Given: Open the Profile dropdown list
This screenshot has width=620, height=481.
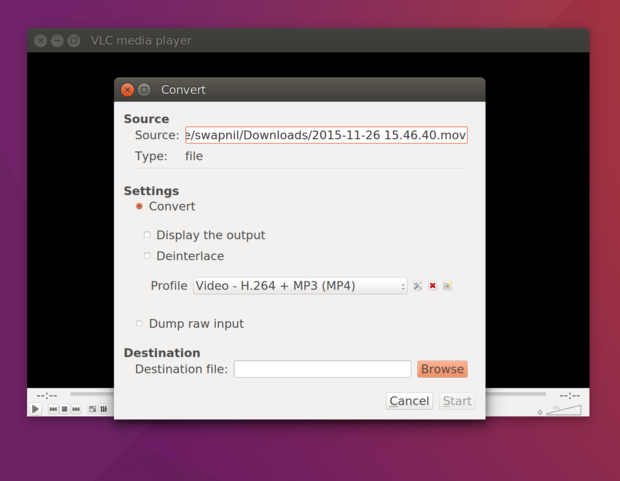Looking at the screenshot, I should click(x=300, y=286).
